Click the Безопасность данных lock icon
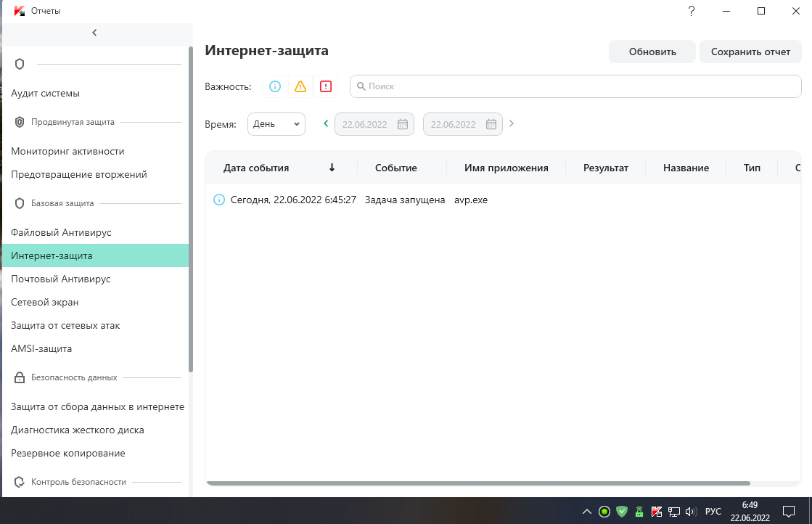The height and width of the screenshot is (524, 812). pyautogui.click(x=20, y=377)
